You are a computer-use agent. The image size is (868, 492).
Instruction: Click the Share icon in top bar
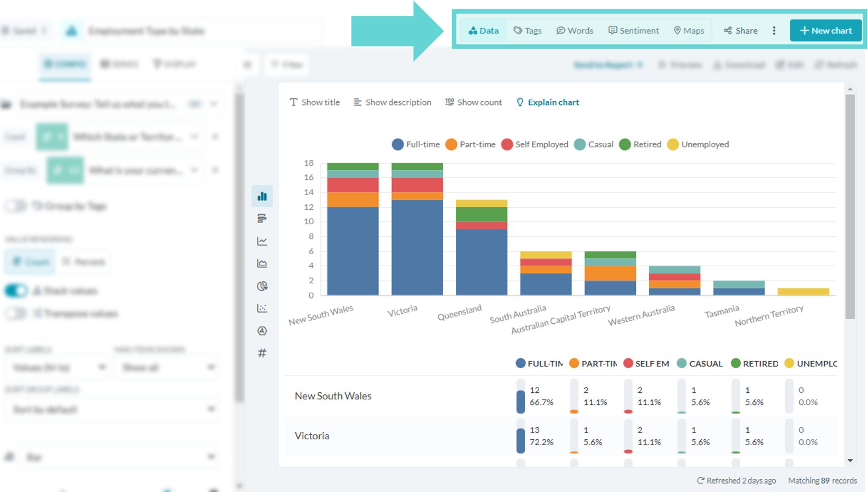click(728, 31)
